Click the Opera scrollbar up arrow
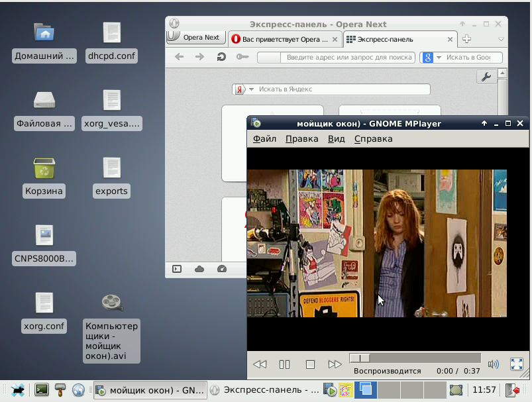532x402 pixels. pyautogui.click(x=502, y=73)
